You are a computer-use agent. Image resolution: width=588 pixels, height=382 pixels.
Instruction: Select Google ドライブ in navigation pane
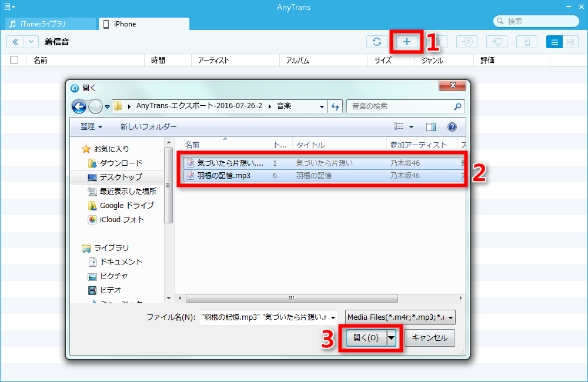[121, 206]
